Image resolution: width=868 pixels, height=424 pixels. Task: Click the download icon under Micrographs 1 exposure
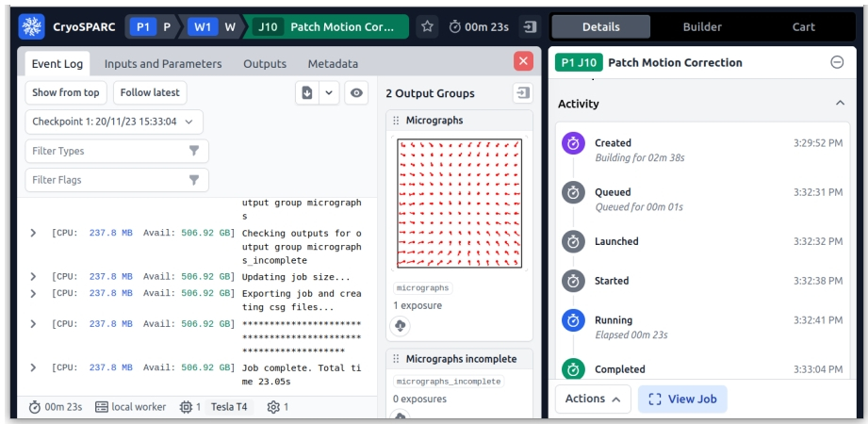point(400,326)
